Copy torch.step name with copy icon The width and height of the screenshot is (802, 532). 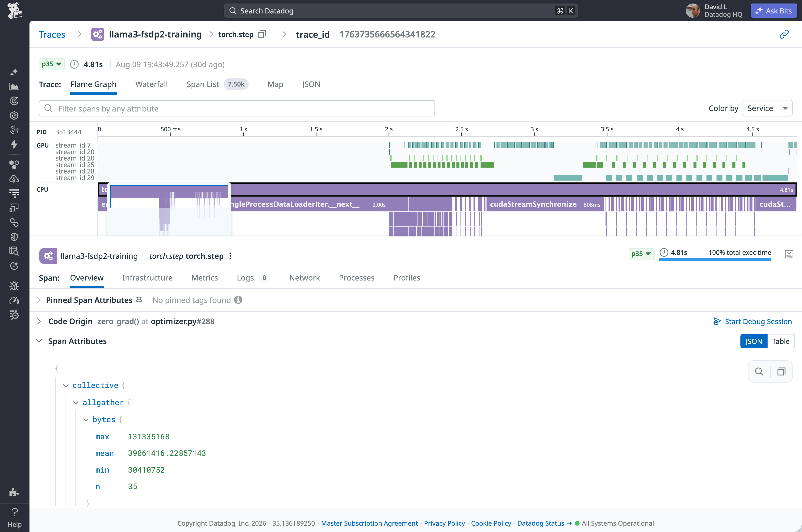(262, 34)
